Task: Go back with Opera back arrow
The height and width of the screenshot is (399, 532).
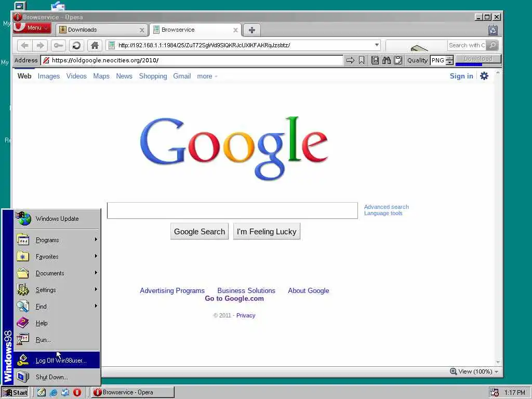Action: click(x=24, y=45)
